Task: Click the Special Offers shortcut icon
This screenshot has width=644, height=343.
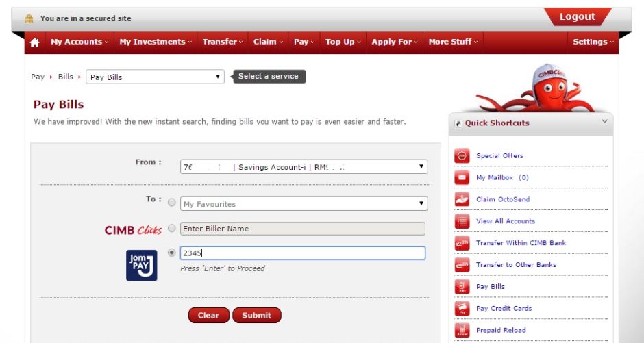Action: [x=462, y=156]
